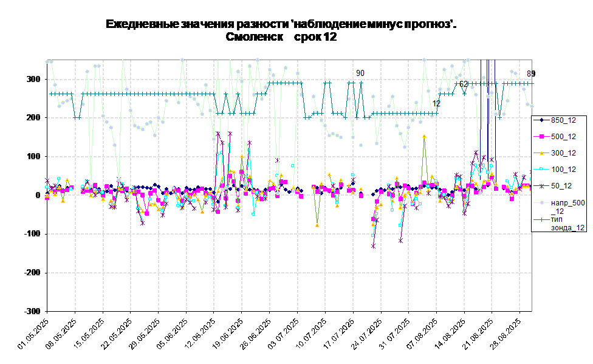This screenshot has height=364, width=593.
Task: Select the 850_12 legend text
Action: pos(563,120)
